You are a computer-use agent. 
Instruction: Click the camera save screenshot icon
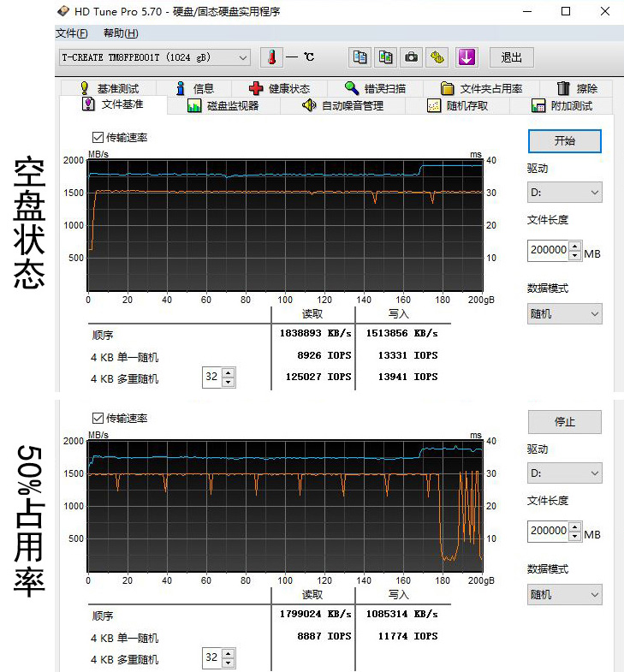pyautogui.click(x=411, y=57)
